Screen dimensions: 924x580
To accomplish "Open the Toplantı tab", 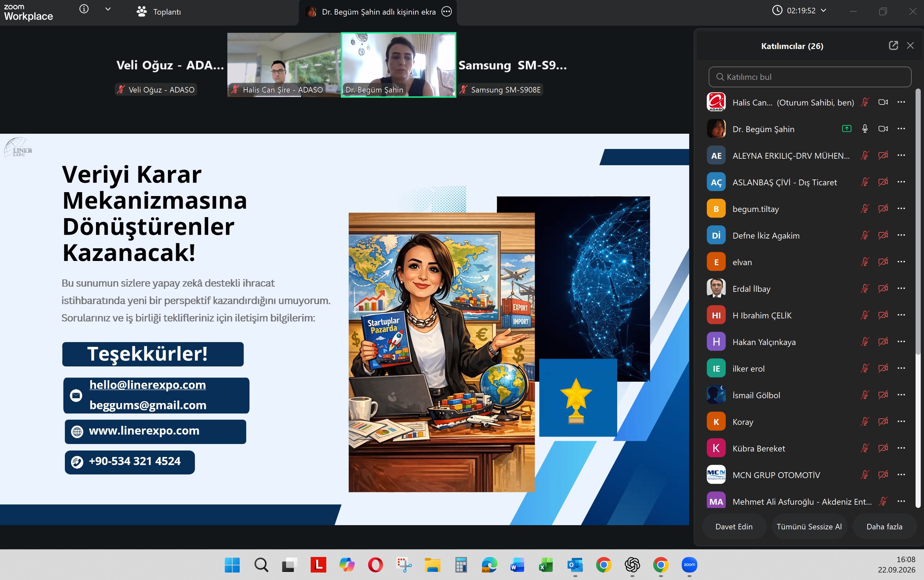I will click(x=158, y=12).
